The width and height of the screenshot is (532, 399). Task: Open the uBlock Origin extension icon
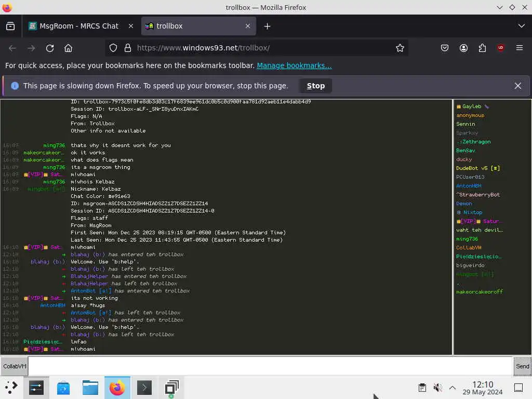click(501, 48)
